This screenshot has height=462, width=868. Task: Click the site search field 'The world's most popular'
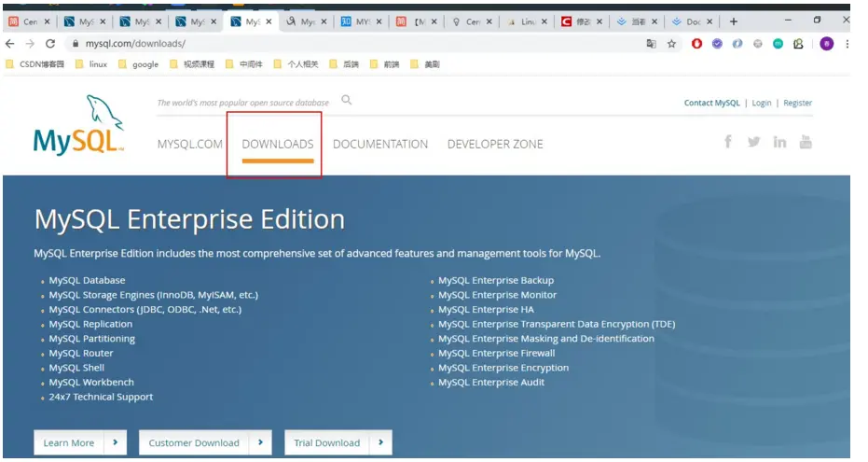243,103
